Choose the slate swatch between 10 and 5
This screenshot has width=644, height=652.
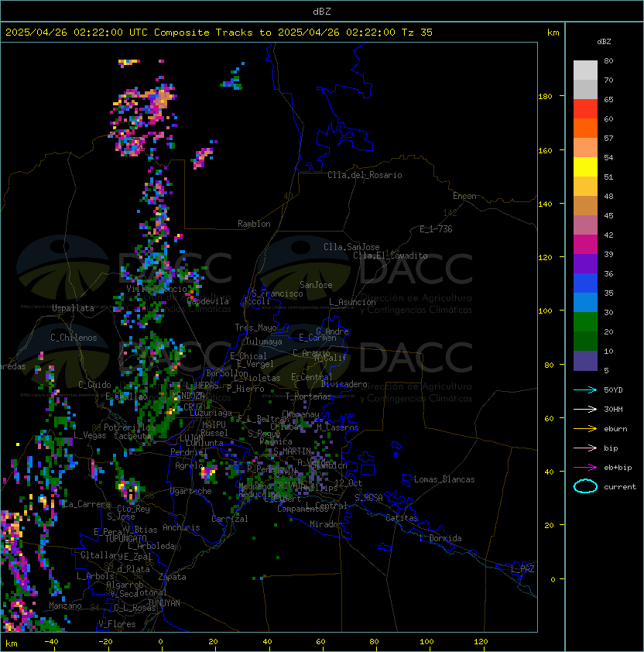[x=585, y=361]
